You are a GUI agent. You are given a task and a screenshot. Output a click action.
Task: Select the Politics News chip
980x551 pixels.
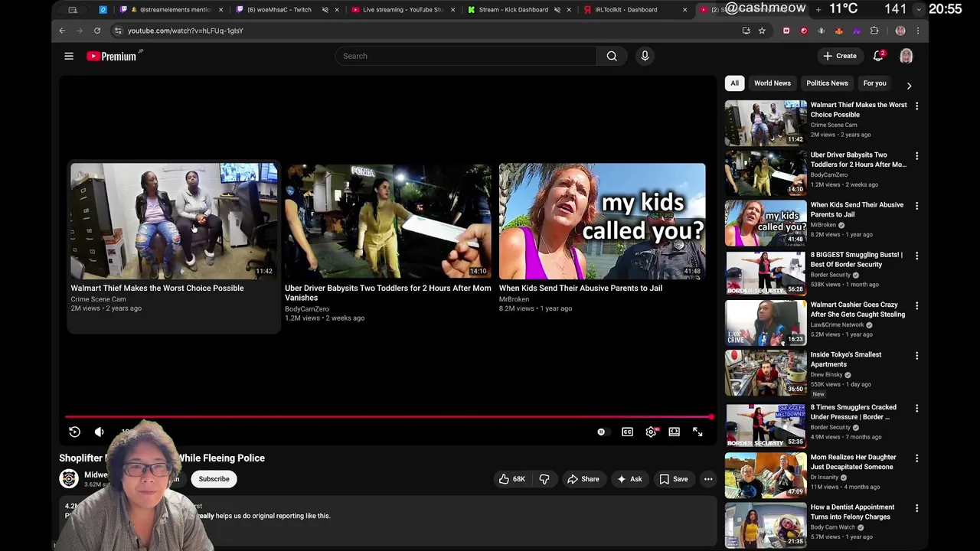coord(827,83)
